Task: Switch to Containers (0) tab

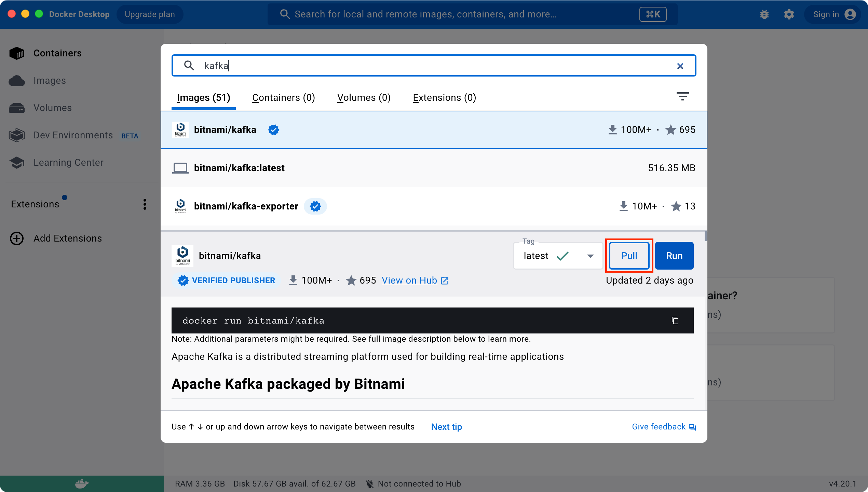Action: (x=283, y=98)
